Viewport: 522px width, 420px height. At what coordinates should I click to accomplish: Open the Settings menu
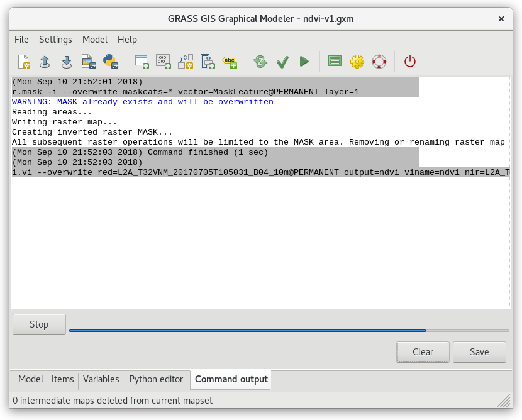pyautogui.click(x=55, y=40)
